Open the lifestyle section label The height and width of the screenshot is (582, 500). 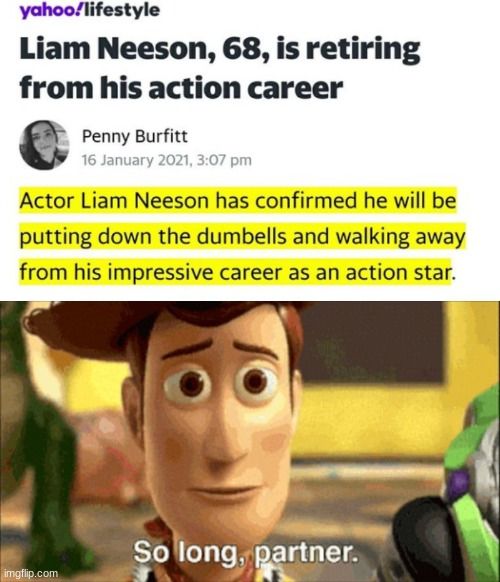[123, 9]
